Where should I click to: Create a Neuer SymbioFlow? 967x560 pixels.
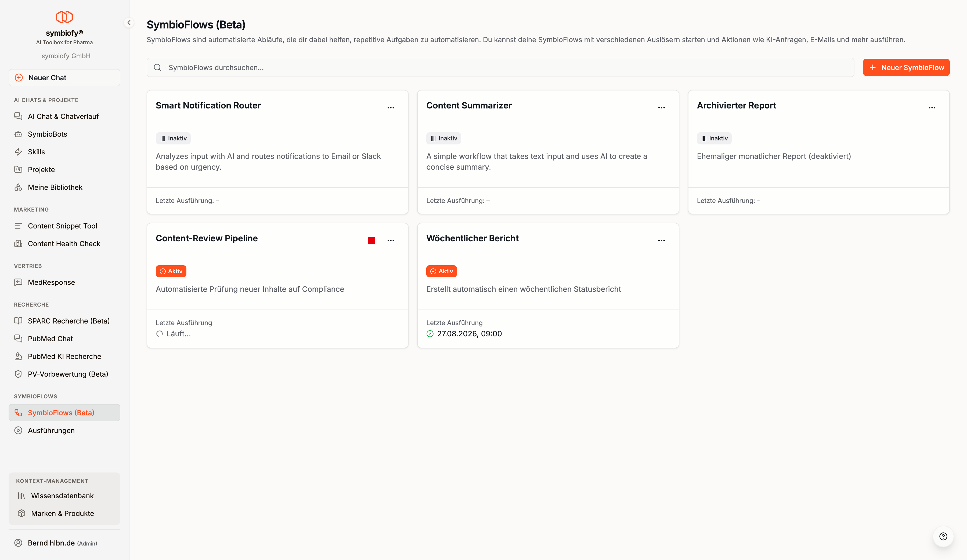click(906, 67)
